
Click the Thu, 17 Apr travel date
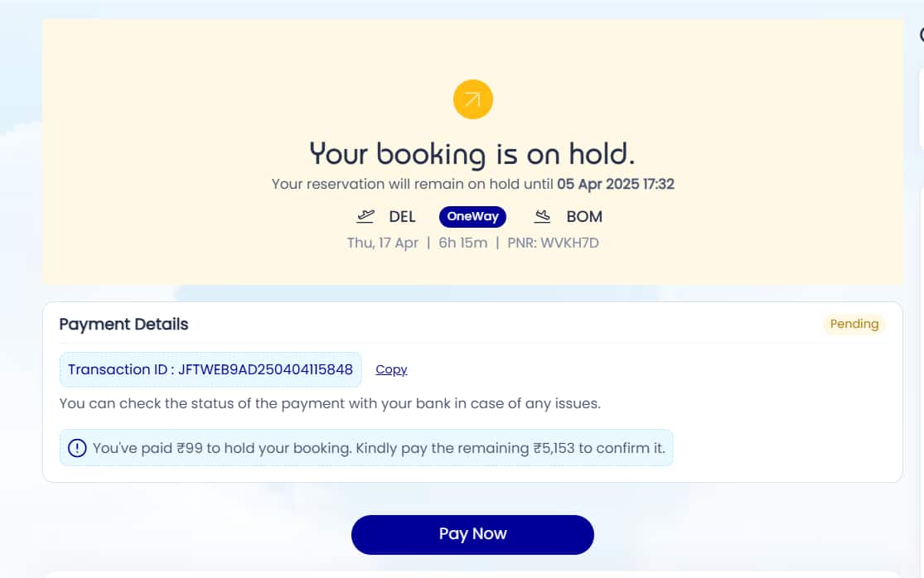(x=383, y=243)
